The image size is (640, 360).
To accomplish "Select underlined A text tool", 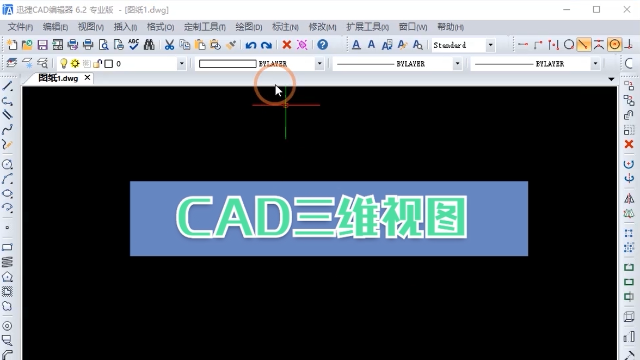I will coord(356,45).
